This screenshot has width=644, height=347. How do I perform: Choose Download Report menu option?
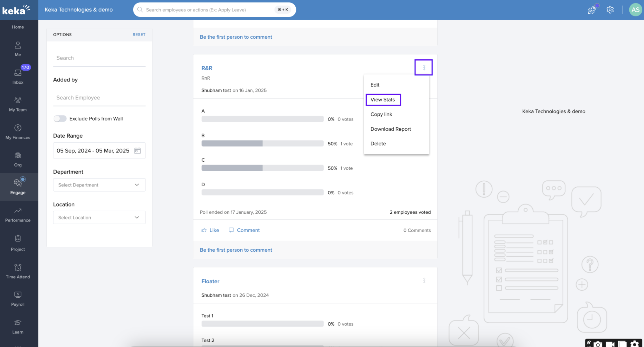pos(390,129)
